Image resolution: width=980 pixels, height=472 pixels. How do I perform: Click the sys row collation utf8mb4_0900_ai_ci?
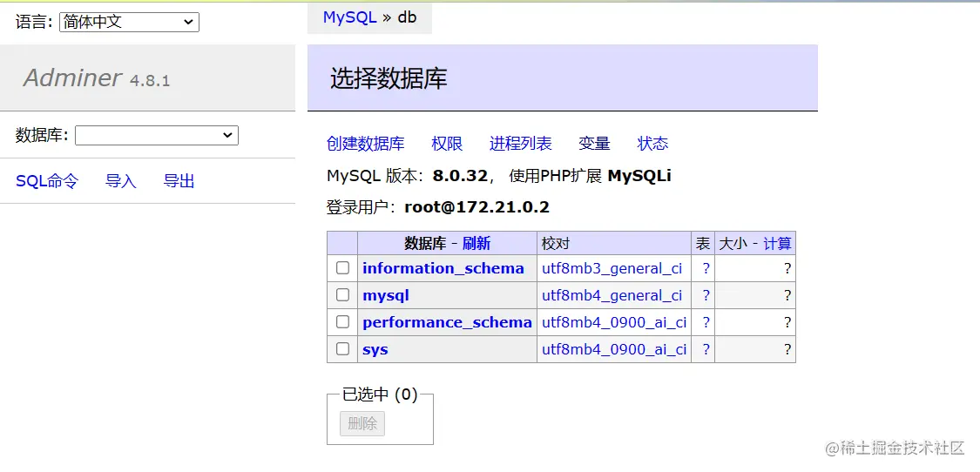pos(614,349)
